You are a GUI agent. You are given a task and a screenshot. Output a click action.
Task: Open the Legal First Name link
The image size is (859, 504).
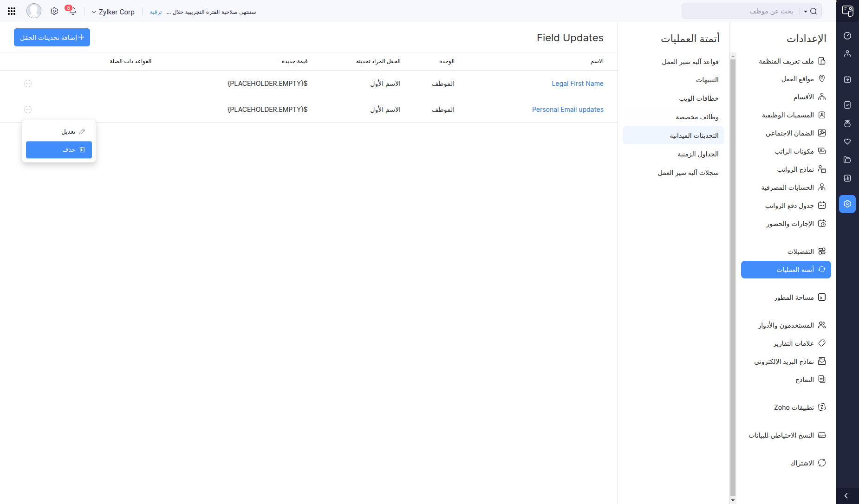point(577,84)
